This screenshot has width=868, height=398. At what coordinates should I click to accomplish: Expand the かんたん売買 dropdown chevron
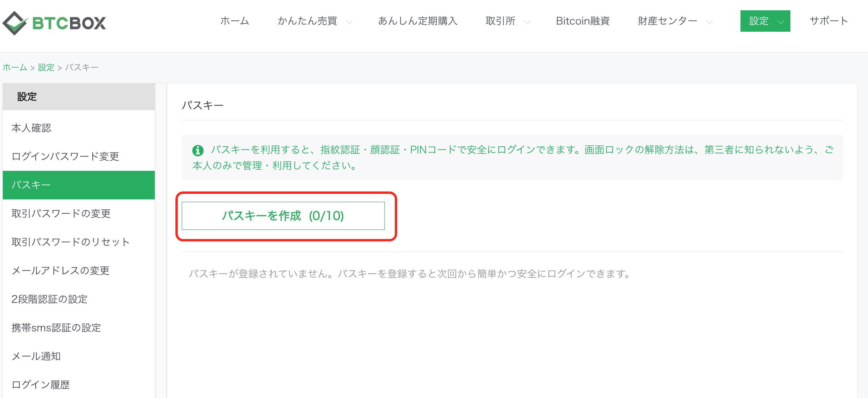click(x=349, y=22)
